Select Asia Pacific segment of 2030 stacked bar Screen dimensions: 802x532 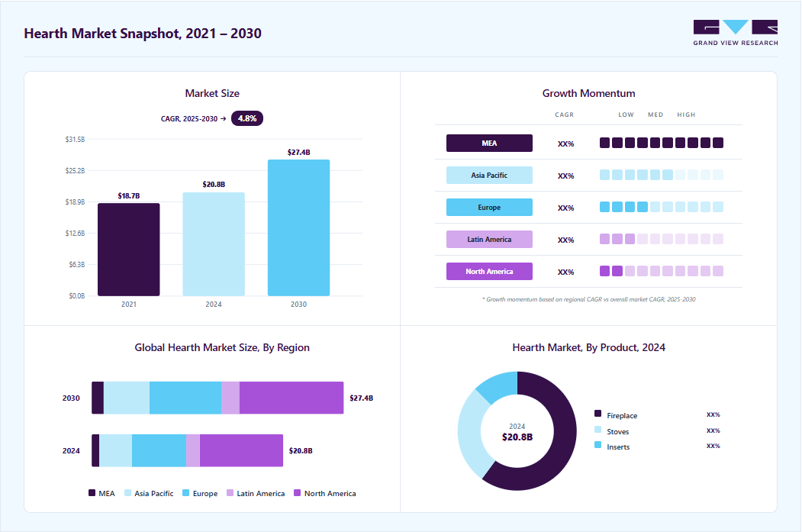tap(127, 398)
